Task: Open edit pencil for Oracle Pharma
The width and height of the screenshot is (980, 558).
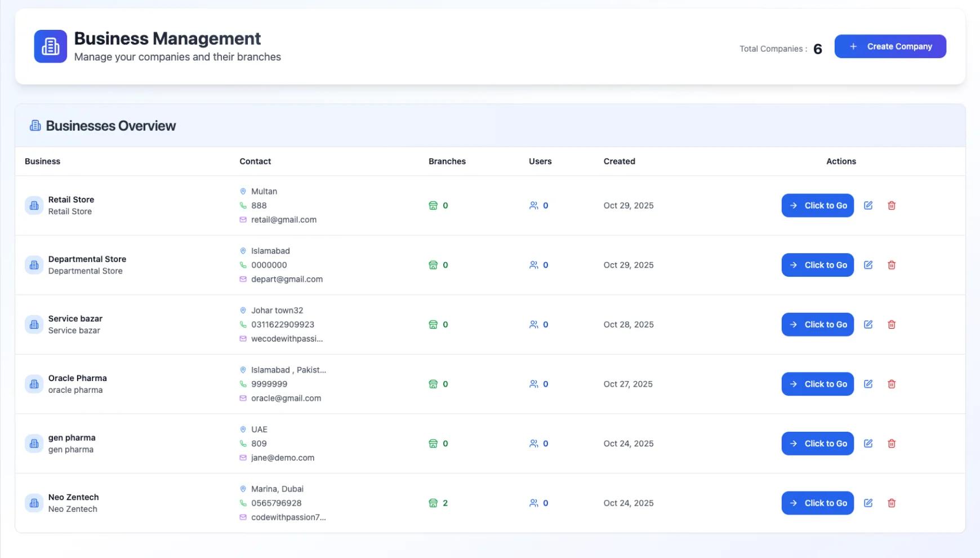Action: pos(868,384)
